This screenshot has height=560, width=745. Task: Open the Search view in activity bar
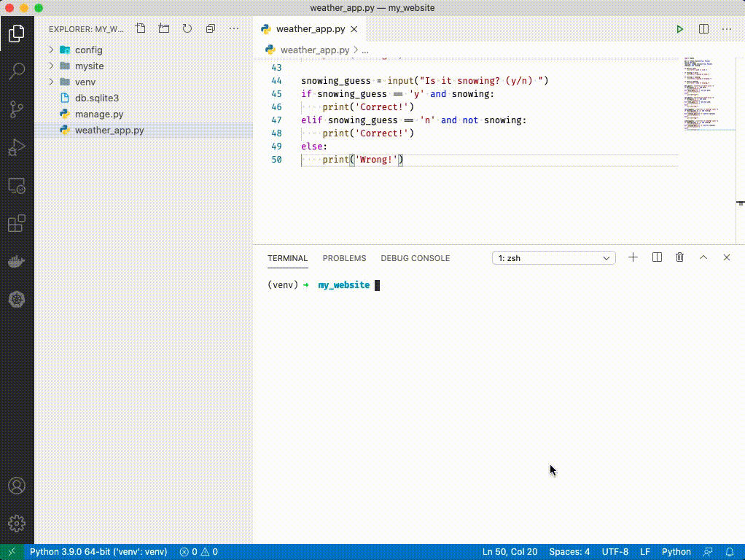[17, 71]
